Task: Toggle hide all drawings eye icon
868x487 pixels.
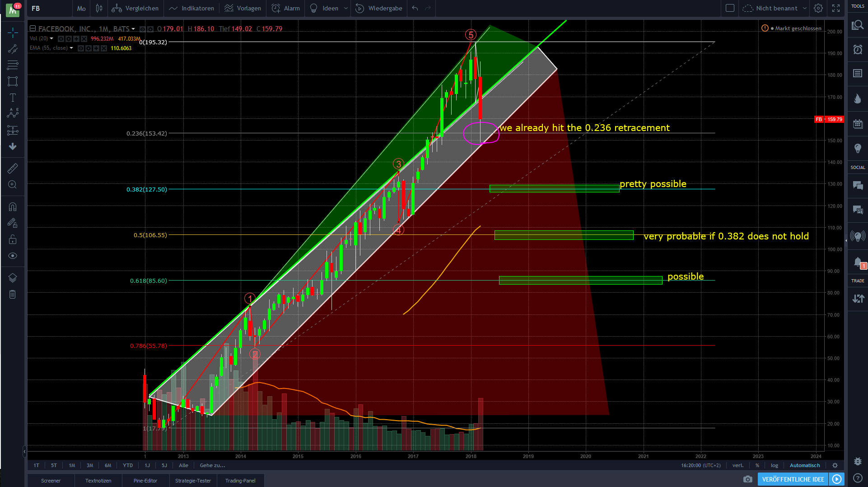Action: click(x=13, y=256)
